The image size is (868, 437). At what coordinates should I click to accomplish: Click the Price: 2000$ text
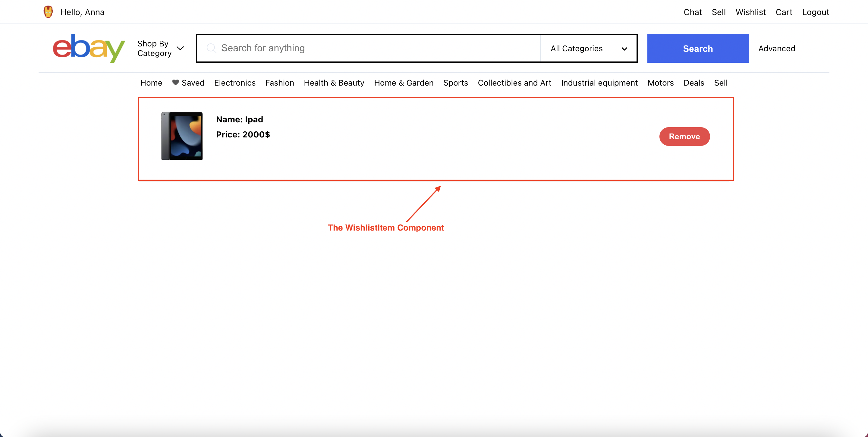[x=243, y=134]
